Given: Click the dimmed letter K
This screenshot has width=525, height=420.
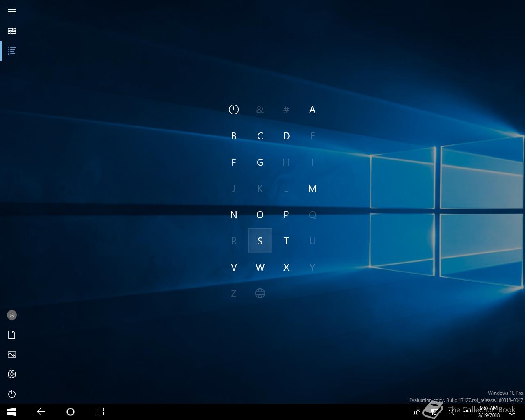Looking at the screenshot, I should tap(260, 188).
